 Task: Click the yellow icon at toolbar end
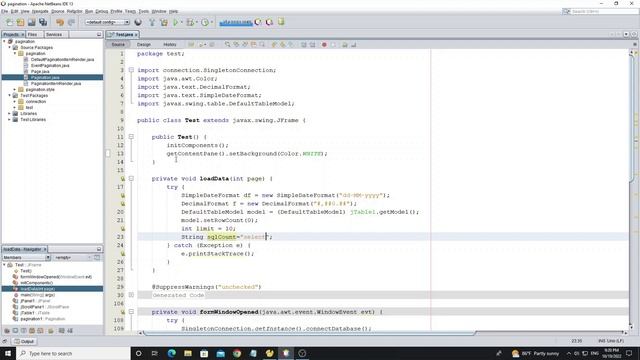(281, 22)
